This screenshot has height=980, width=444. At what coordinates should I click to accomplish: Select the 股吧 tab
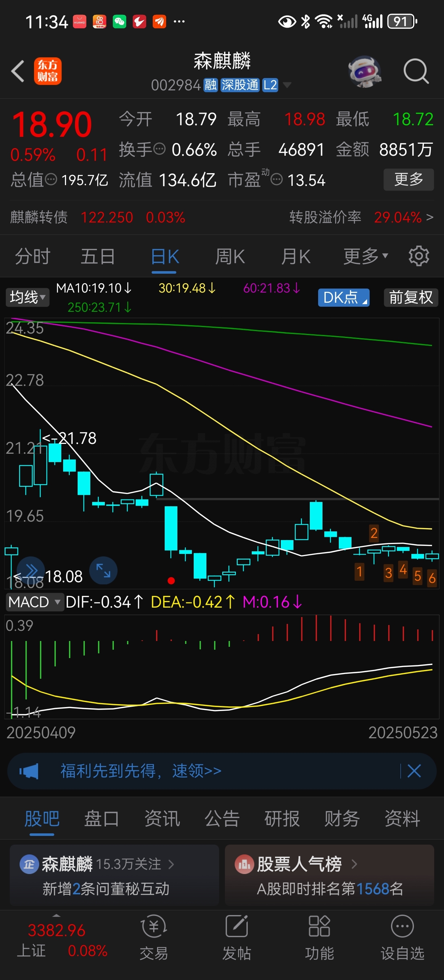[42, 819]
